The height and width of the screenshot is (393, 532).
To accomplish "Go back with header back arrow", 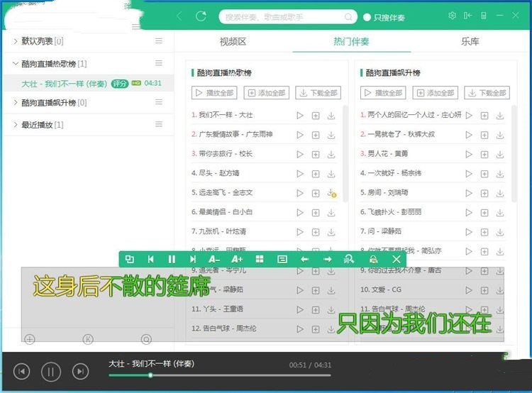I will [x=179, y=16].
